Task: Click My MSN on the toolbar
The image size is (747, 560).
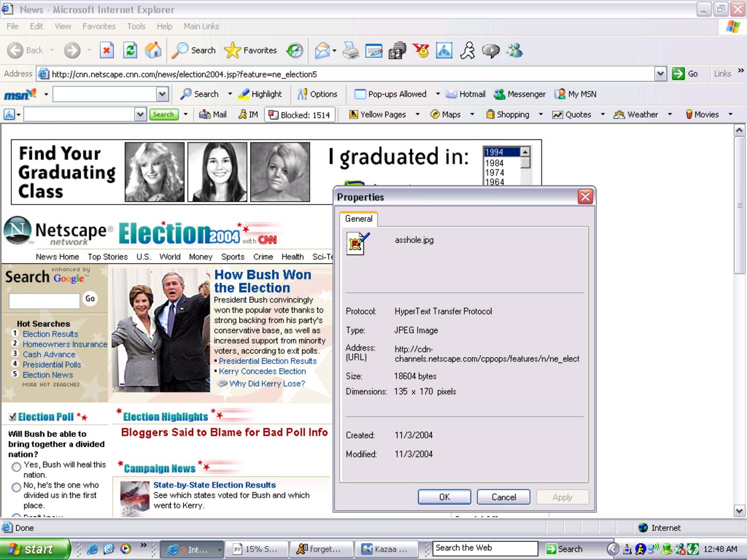Action: [575, 94]
